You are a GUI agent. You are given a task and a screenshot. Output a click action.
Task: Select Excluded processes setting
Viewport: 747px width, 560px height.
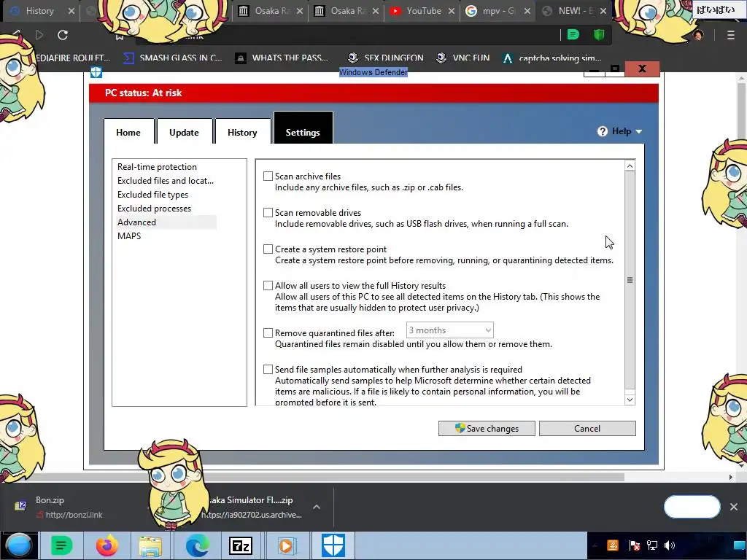coord(154,208)
